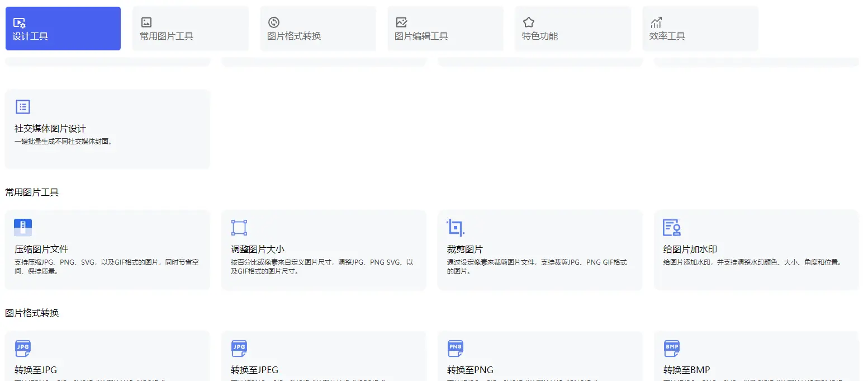Click the star icon on 特色功能
The width and height of the screenshot is (868, 381).
(x=529, y=22)
